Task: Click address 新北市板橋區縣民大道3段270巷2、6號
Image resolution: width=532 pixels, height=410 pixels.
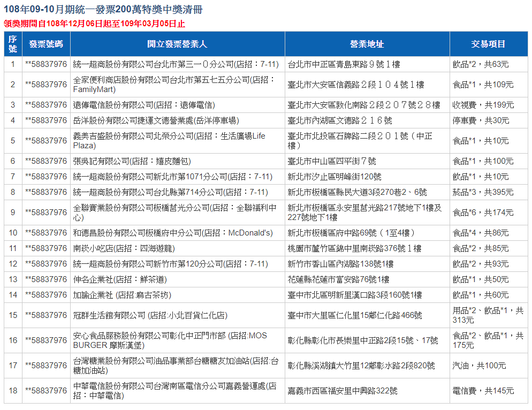Action: (358, 193)
